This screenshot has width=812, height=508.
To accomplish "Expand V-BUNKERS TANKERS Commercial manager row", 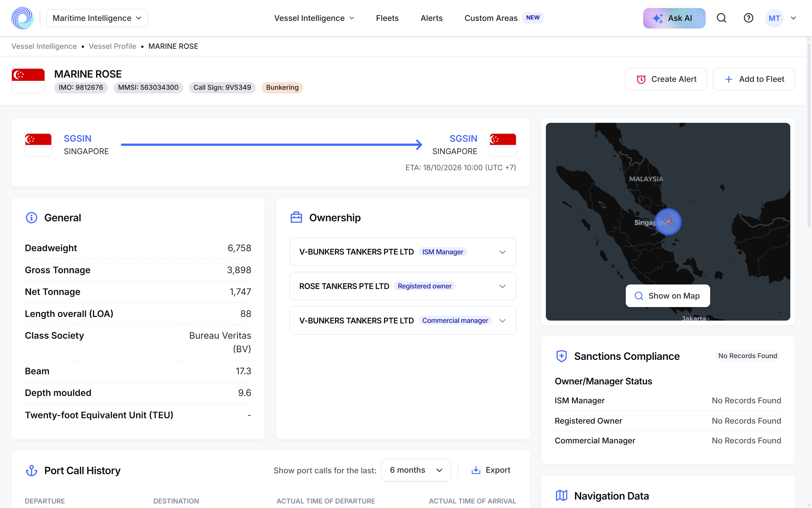I will tap(403, 320).
